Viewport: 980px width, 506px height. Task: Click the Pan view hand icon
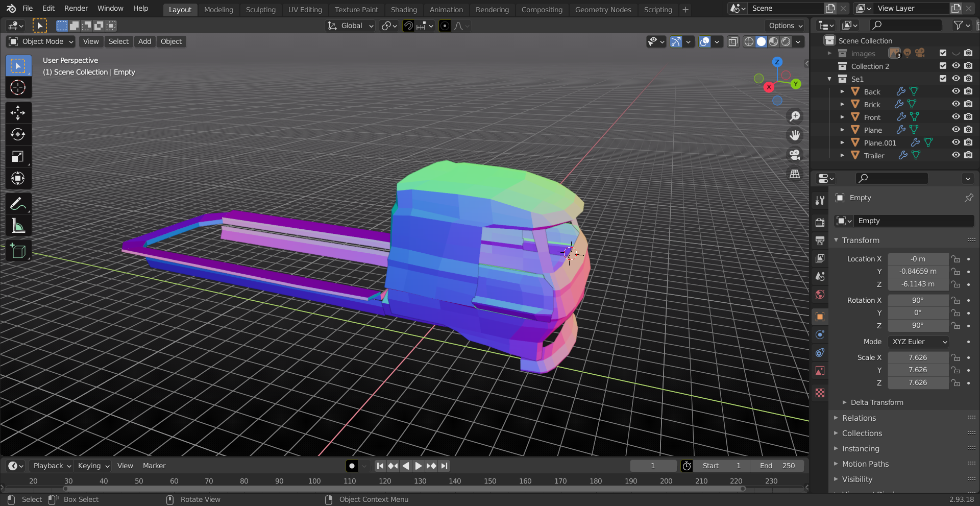(795, 135)
